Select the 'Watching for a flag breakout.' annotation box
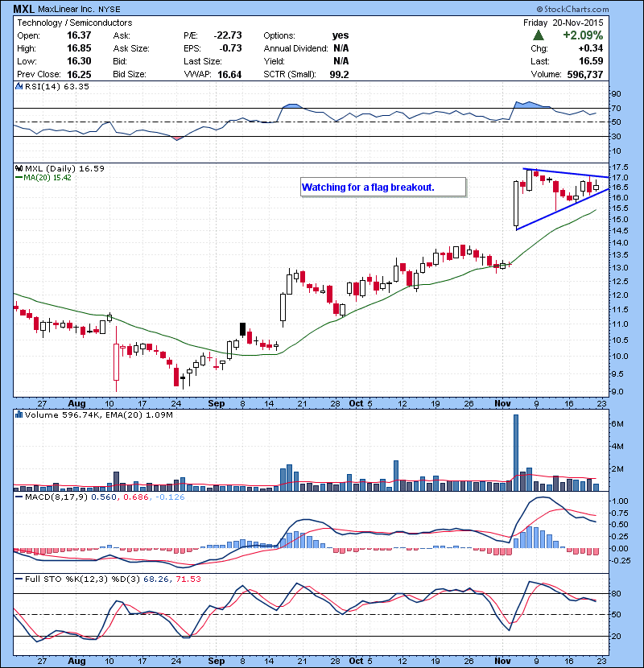Image resolution: width=644 pixels, height=668 pixels. coord(383,188)
